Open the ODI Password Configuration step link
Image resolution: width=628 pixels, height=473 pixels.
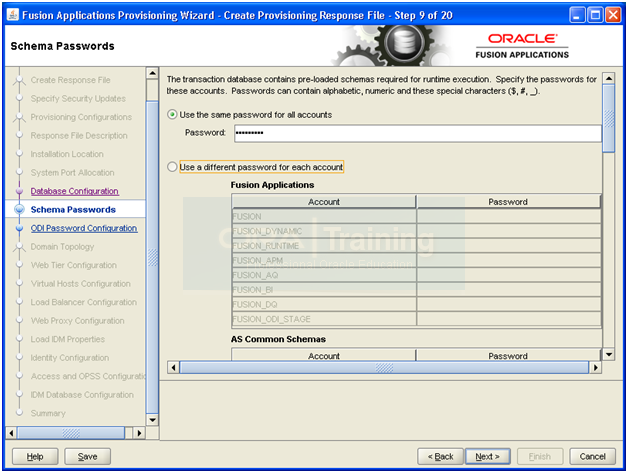84,228
